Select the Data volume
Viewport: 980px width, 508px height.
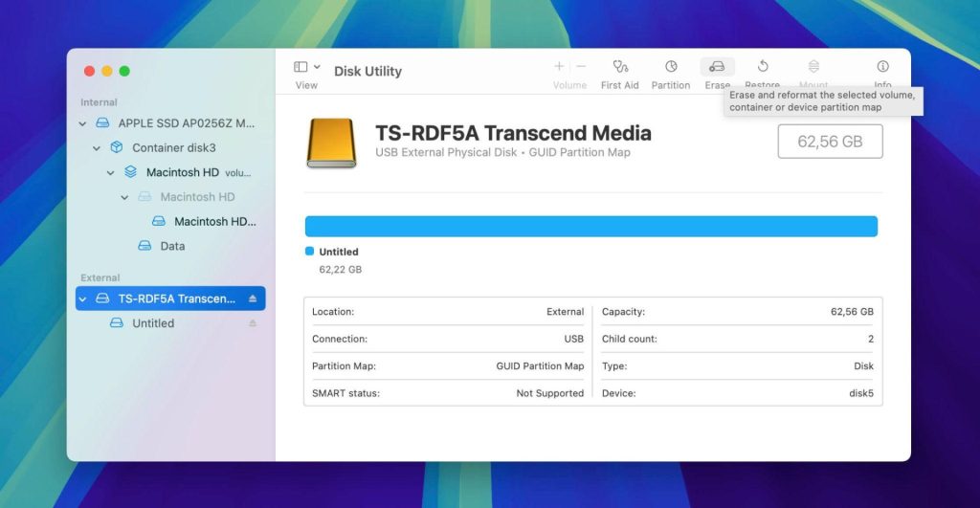click(x=170, y=246)
